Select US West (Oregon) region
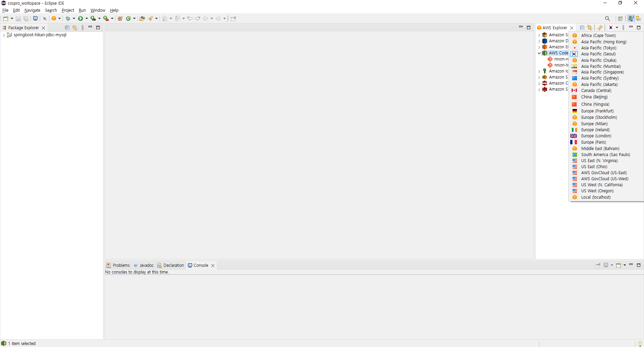 (x=597, y=191)
